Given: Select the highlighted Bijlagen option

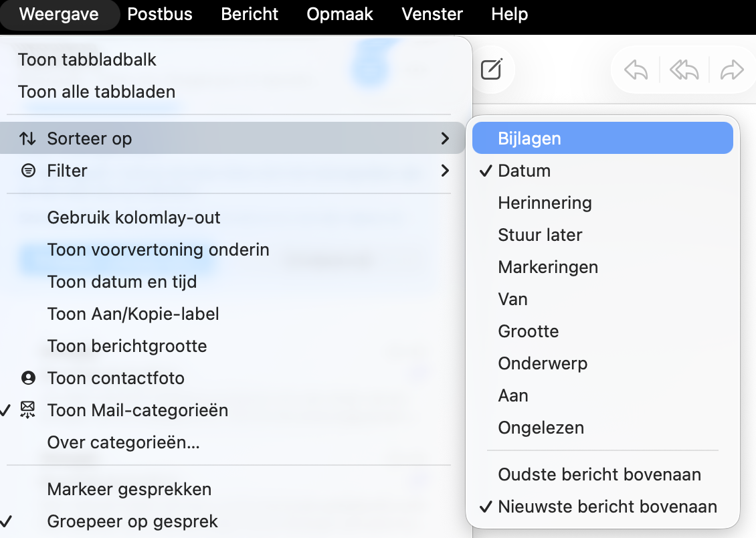Looking at the screenshot, I should [528, 138].
